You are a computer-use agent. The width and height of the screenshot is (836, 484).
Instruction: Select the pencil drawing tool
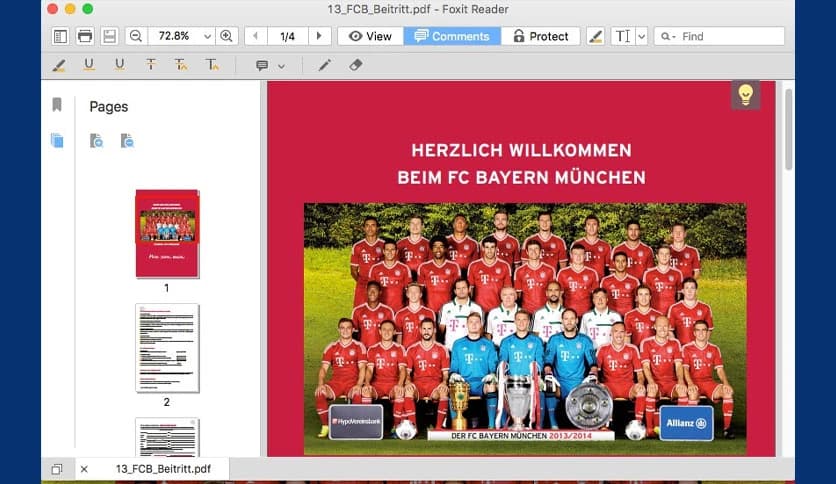[x=324, y=65]
